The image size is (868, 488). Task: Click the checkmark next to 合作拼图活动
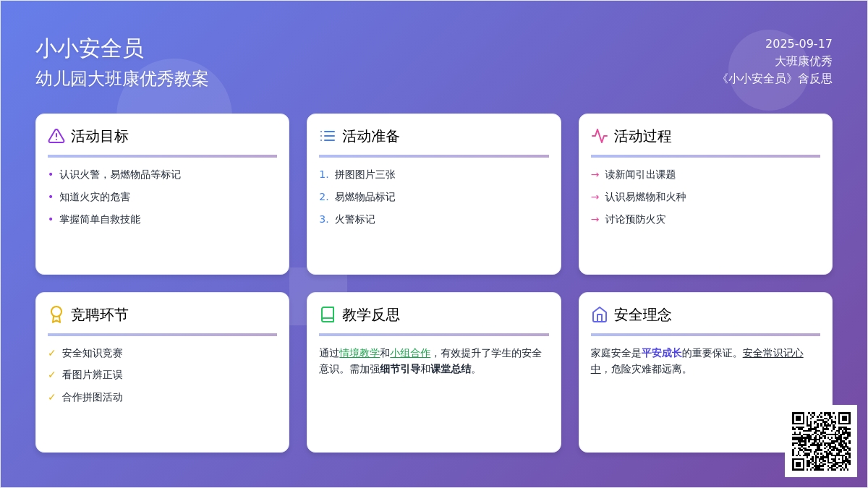point(51,397)
